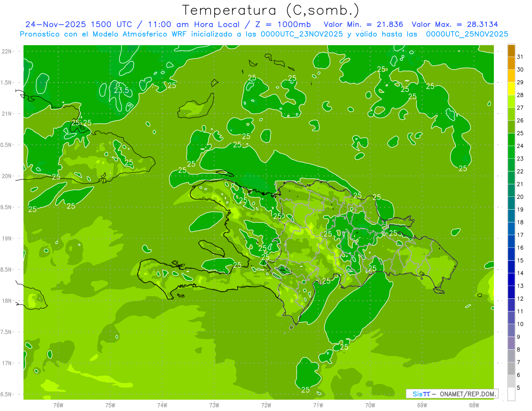The width and height of the screenshot is (532, 411).
Task: Click the color bar label '12'
Action: [520, 299]
